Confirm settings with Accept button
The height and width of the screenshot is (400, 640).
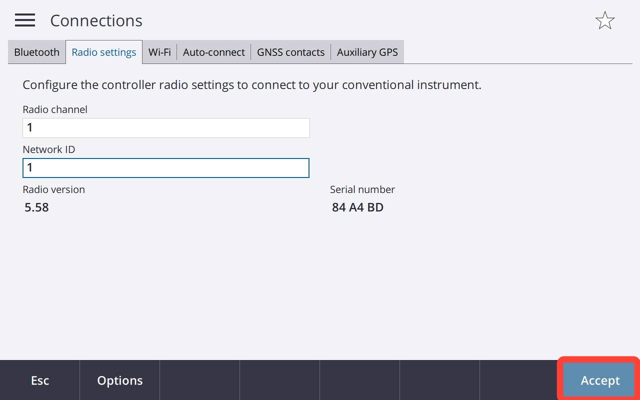pyautogui.click(x=600, y=380)
